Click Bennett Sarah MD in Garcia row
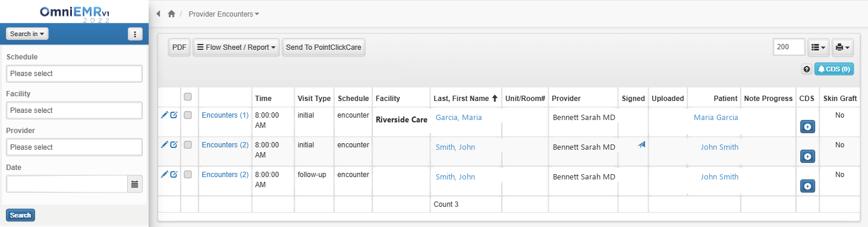Viewport: 868px width, 227px height. (584, 118)
